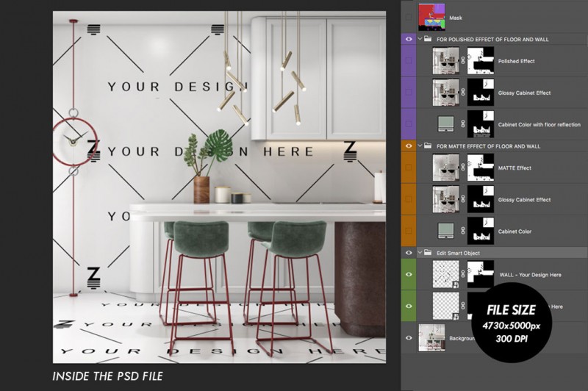Select the WALL layer mask thumbnail

click(481, 274)
